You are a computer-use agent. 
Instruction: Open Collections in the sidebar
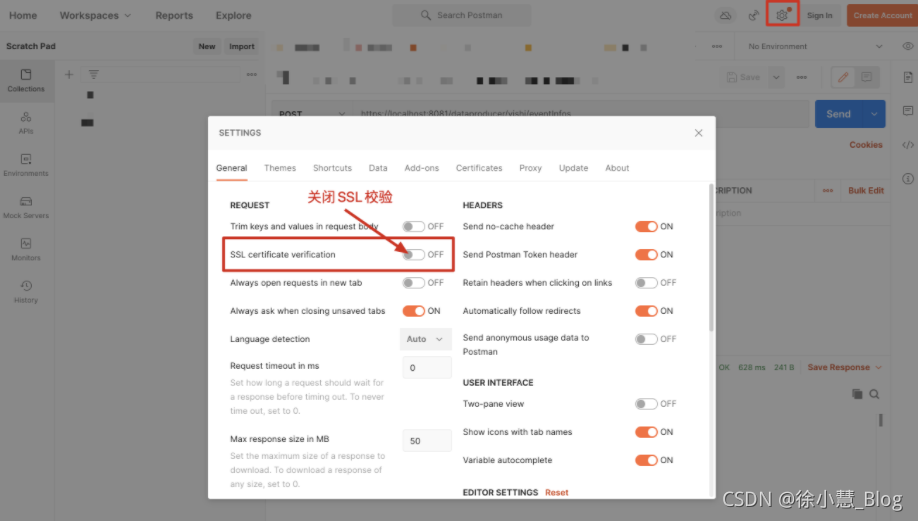point(26,81)
